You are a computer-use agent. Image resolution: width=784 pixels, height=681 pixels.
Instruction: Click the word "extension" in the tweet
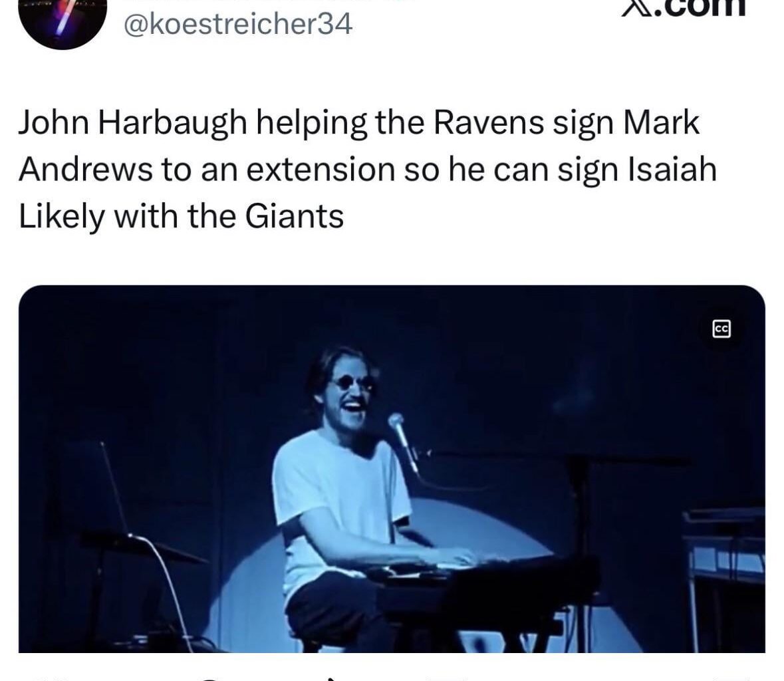321,170
